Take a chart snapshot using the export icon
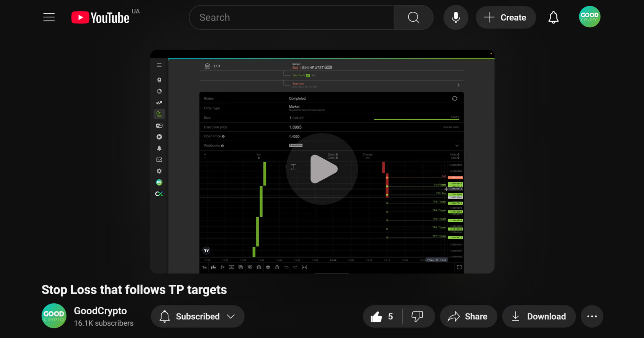This screenshot has width=644, height=338. pos(277,267)
